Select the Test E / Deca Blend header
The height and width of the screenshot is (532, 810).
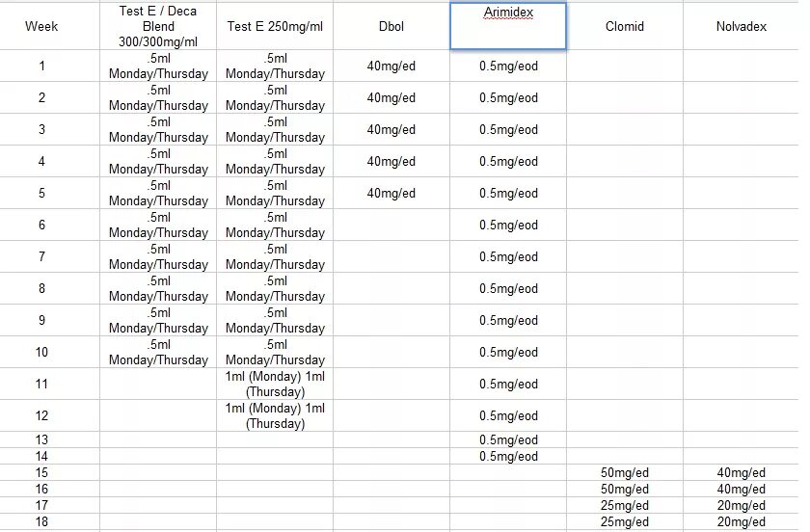click(x=158, y=26)
